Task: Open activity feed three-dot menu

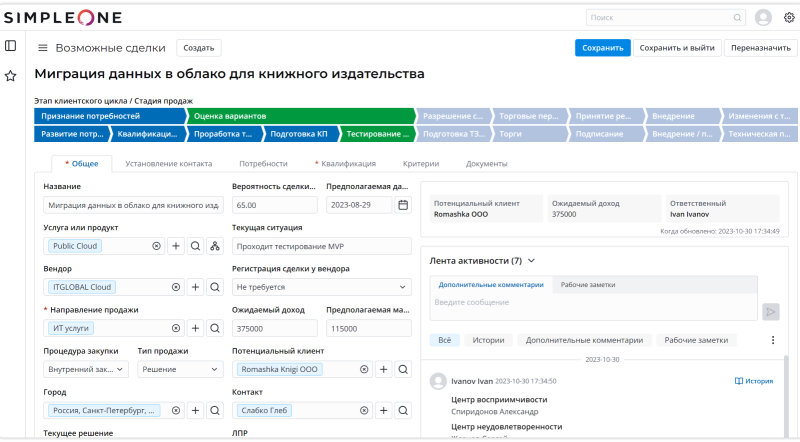Action: point(773,340)
